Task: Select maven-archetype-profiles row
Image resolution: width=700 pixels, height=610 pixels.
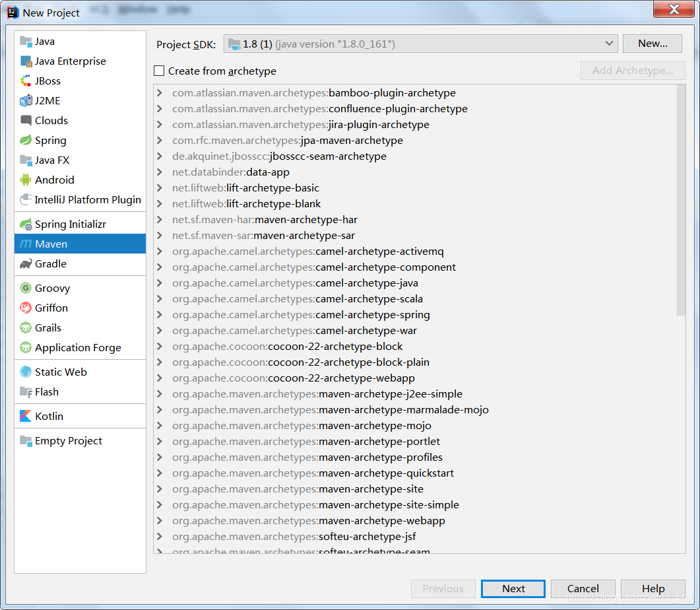Action: [x=415, y=457]
